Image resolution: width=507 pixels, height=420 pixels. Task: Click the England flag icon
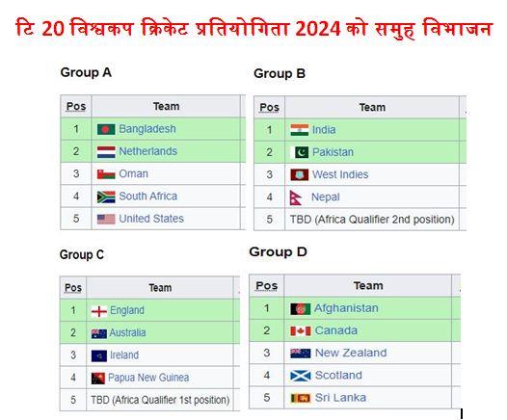pos(99,311)
